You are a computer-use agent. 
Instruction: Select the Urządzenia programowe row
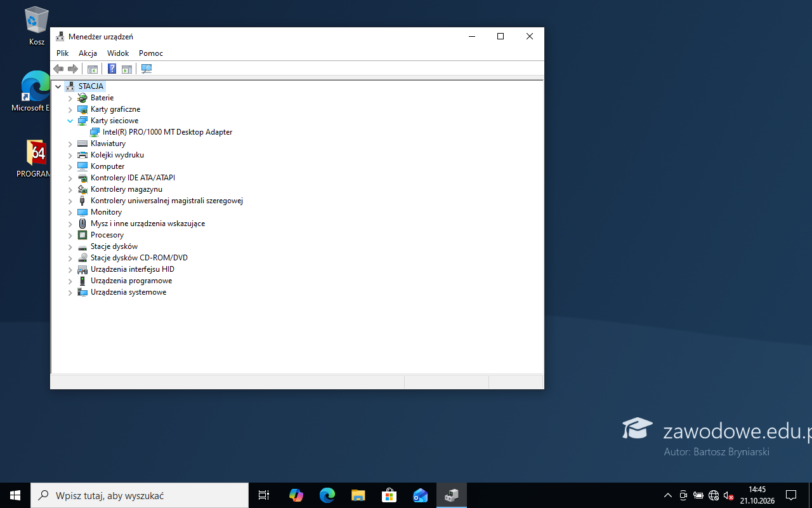click(131, 281)
